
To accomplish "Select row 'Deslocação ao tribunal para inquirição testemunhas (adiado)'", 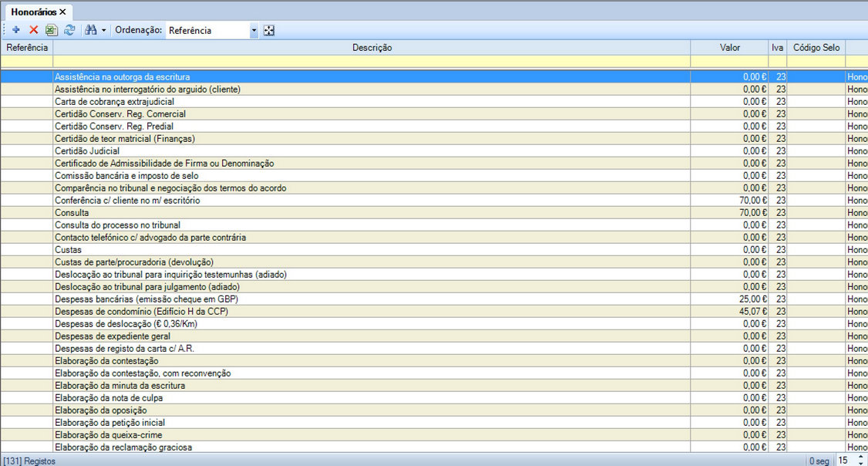I will click(x=434, y=275).
